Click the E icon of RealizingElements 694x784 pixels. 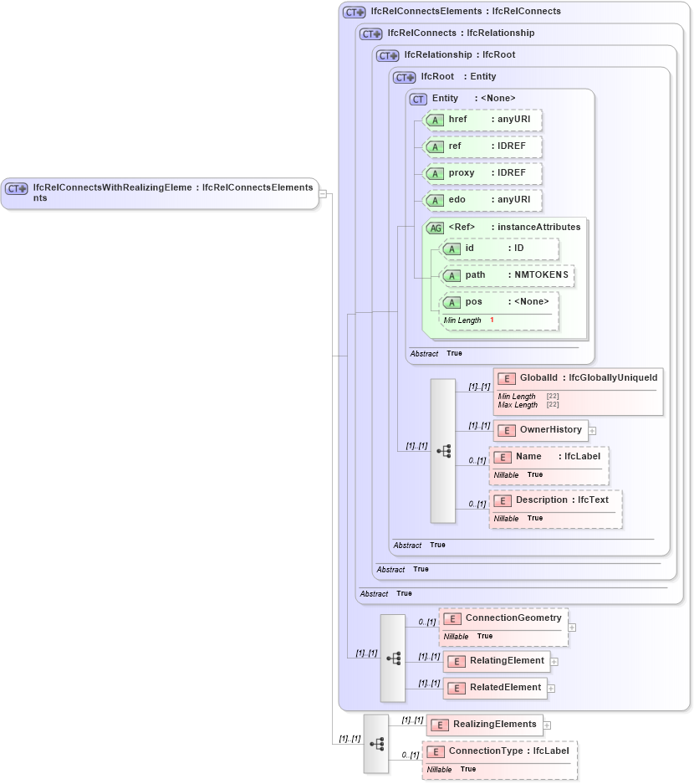pyautogui.click(x=439, y=725)
